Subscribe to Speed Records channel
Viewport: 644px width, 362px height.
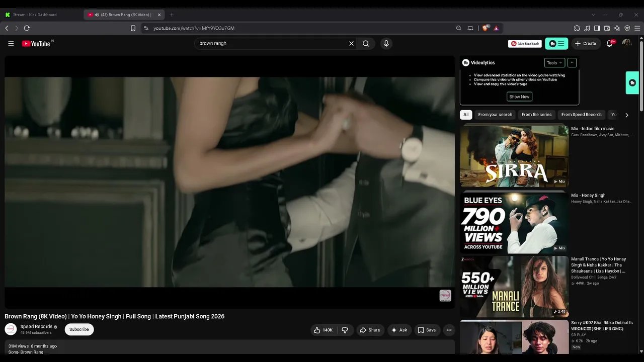coord(79,329)
